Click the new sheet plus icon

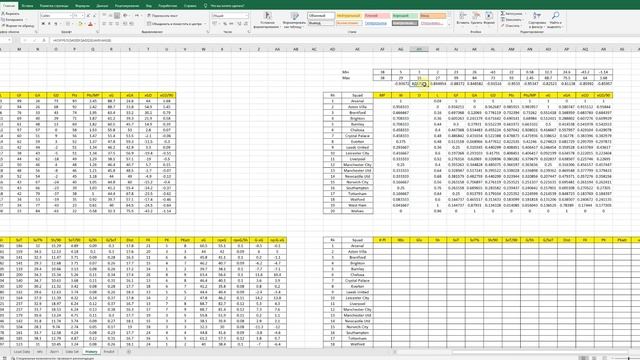click(129, 351)
